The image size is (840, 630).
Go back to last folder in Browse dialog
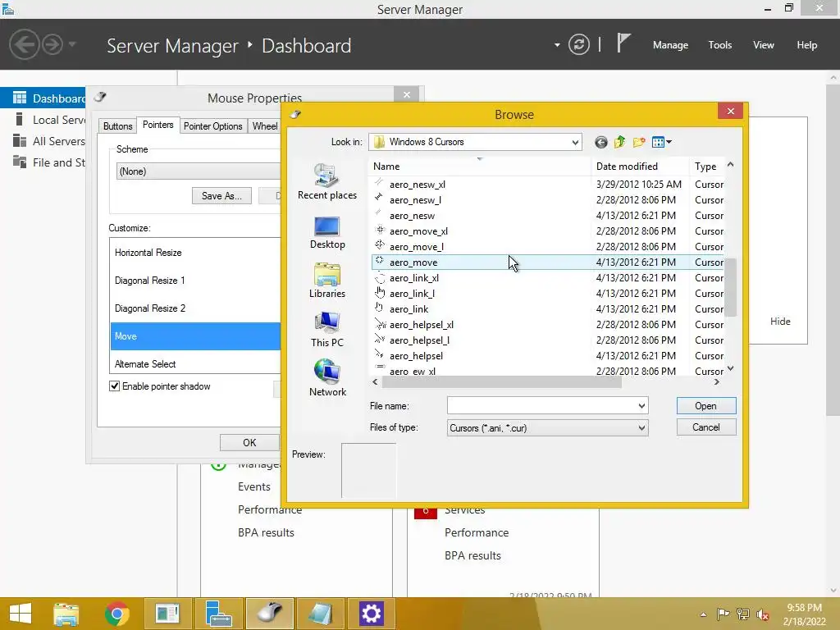tap(601, 142)
